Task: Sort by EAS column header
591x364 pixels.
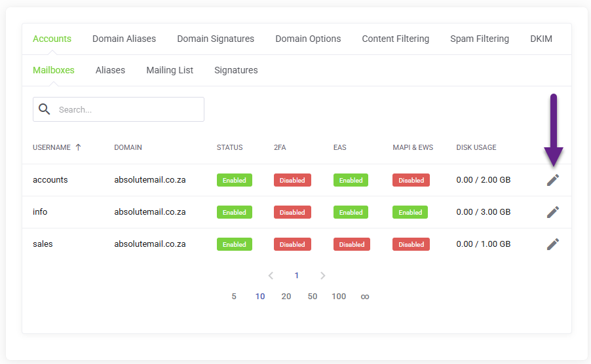Action: click(339, 147)
